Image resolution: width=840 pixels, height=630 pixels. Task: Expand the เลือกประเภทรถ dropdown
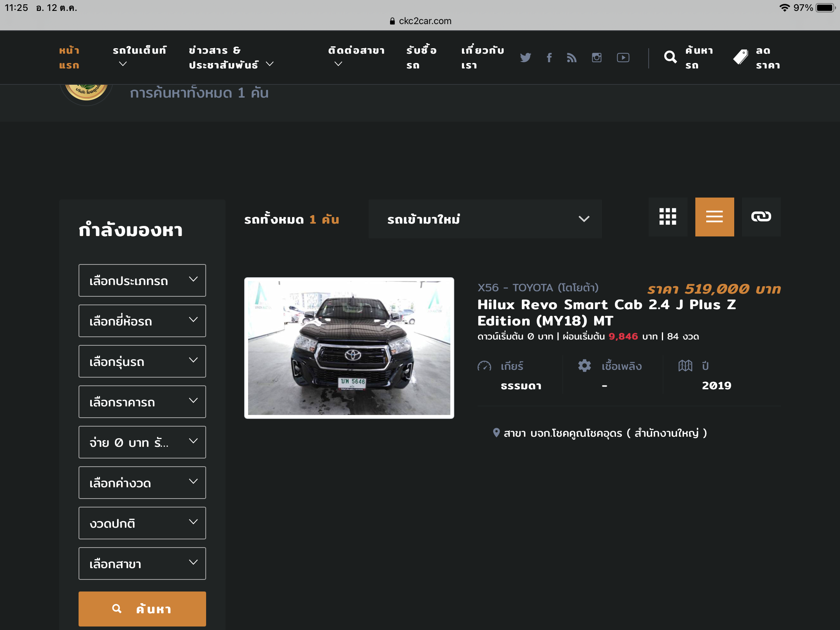pos(142,280)
